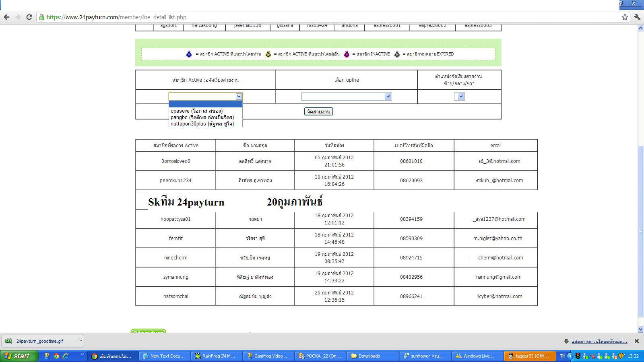
Task: Open Chrome's wrench settings menu
Action: [x=637, y=17]
